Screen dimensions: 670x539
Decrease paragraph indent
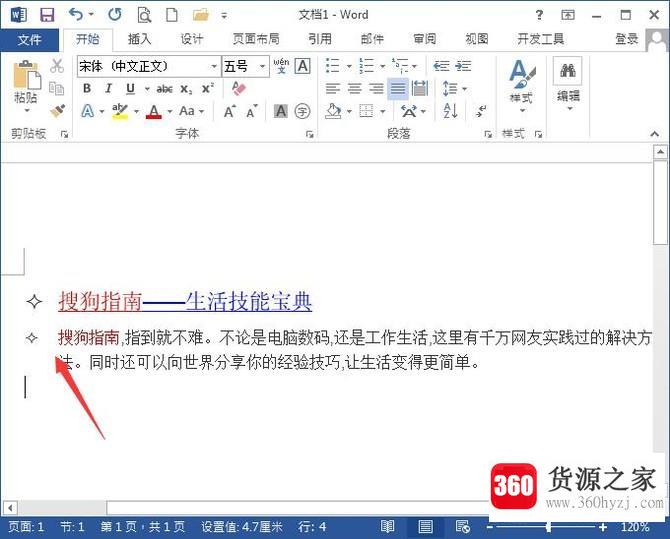[x=441, y=66]
